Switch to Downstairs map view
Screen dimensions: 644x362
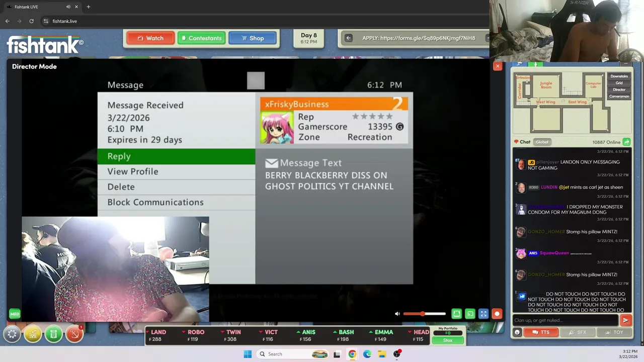619,76
